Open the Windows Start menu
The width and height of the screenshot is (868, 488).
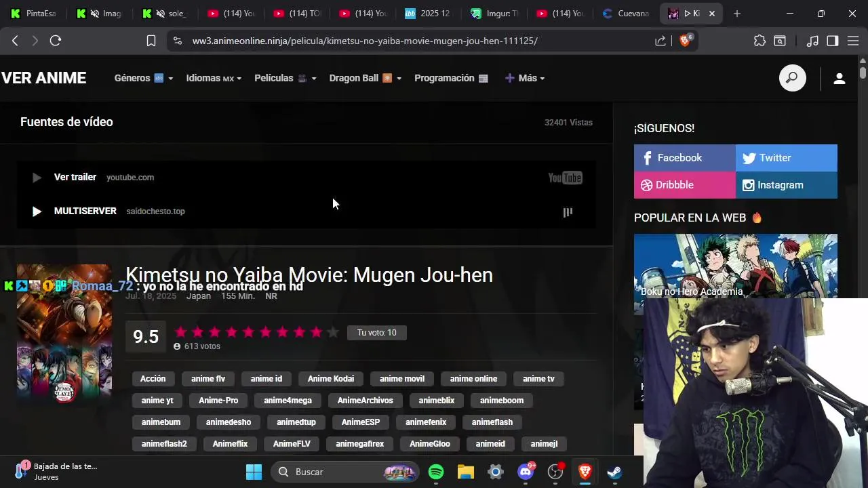click(x=254, y=472)
